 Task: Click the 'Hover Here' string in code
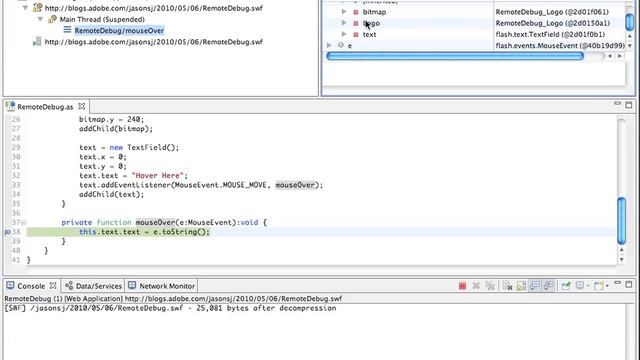tap(158, 176)
